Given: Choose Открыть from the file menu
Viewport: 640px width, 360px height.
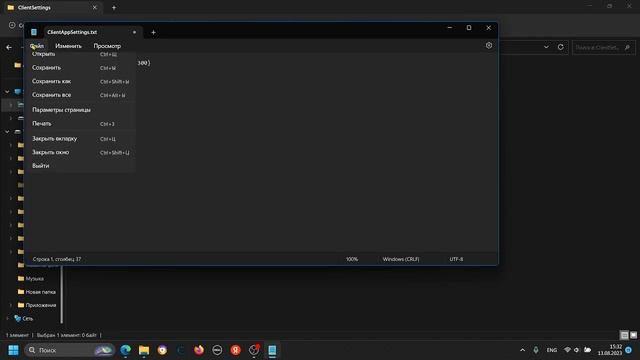Looking at the screenshot, I should [x=81, y=54].
